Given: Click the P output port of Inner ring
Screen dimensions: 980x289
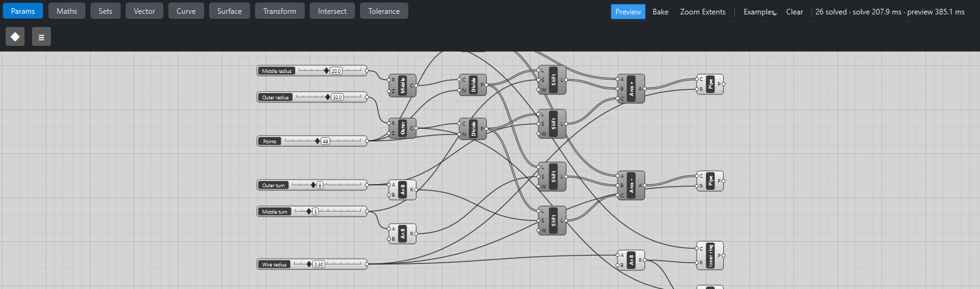Looking at the screenshot, I should pyautogui.click(x=724, y=256).
